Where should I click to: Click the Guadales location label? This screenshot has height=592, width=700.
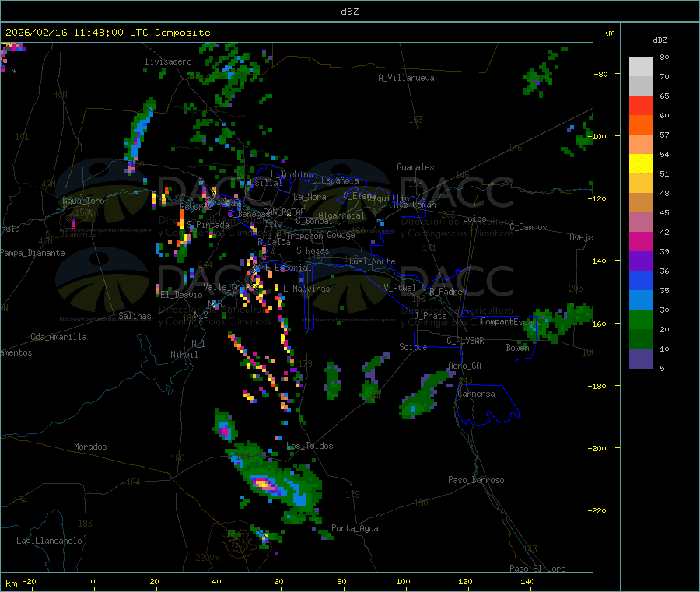(x=415, y=167)
